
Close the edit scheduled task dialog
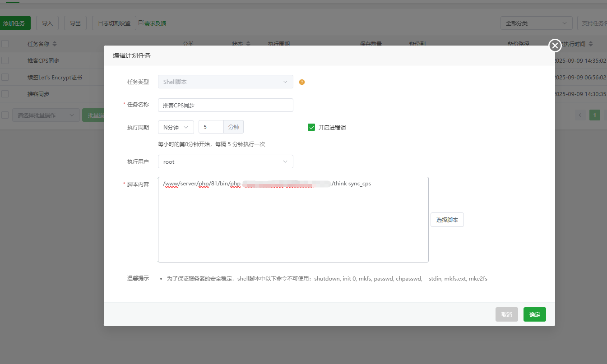tap(555, 45)
